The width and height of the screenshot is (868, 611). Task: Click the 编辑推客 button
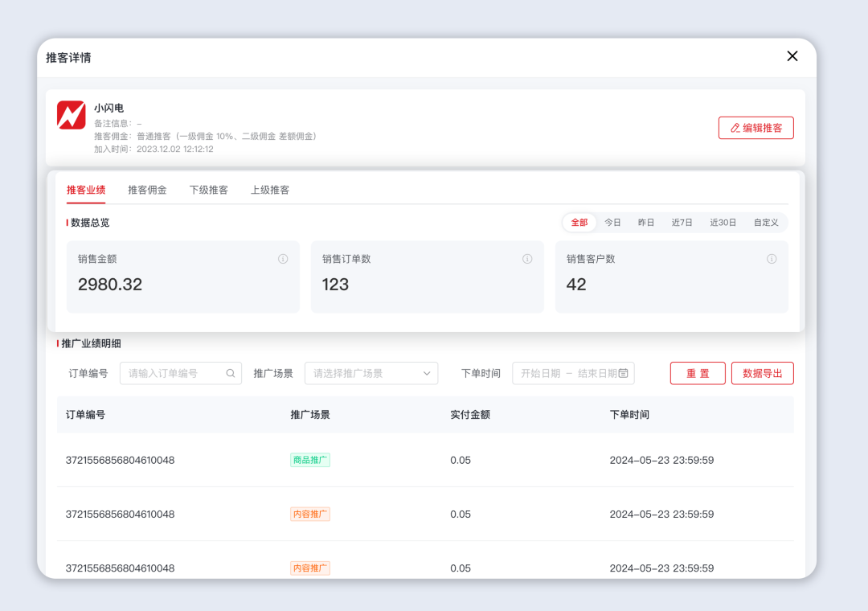point(755,128)
